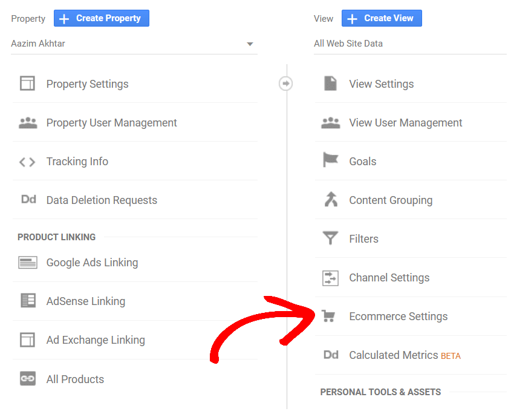Click the orange BETA tag
The height and width of the screenshot is (420, 511).
point(451,356)
